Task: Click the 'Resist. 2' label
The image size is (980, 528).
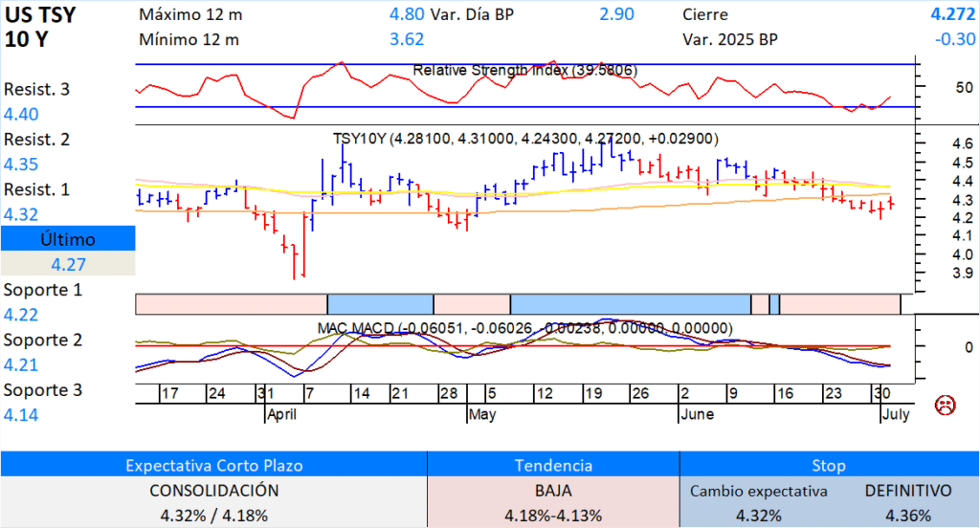Action: [x=37, y=140]
